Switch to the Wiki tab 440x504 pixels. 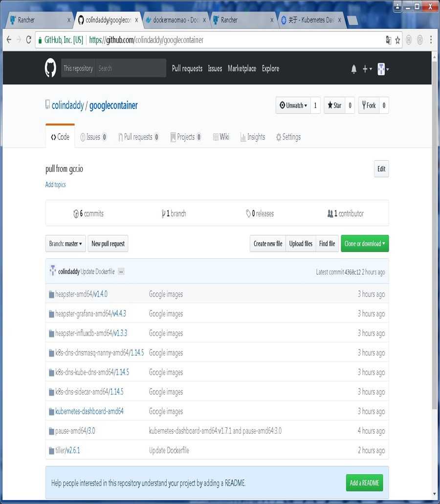221,137
